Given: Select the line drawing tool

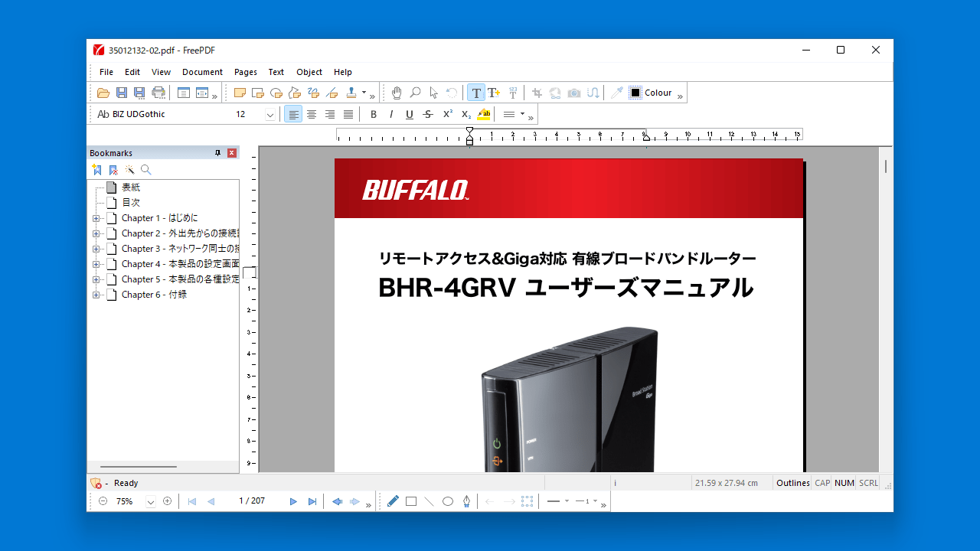Looking at the screenshot, I should (430, 501).
